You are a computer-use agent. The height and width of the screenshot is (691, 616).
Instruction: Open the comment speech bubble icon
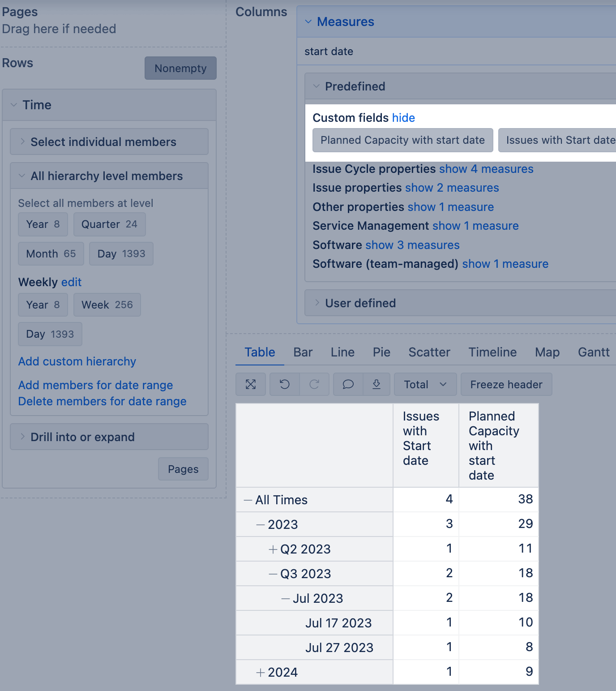(348, 384)
